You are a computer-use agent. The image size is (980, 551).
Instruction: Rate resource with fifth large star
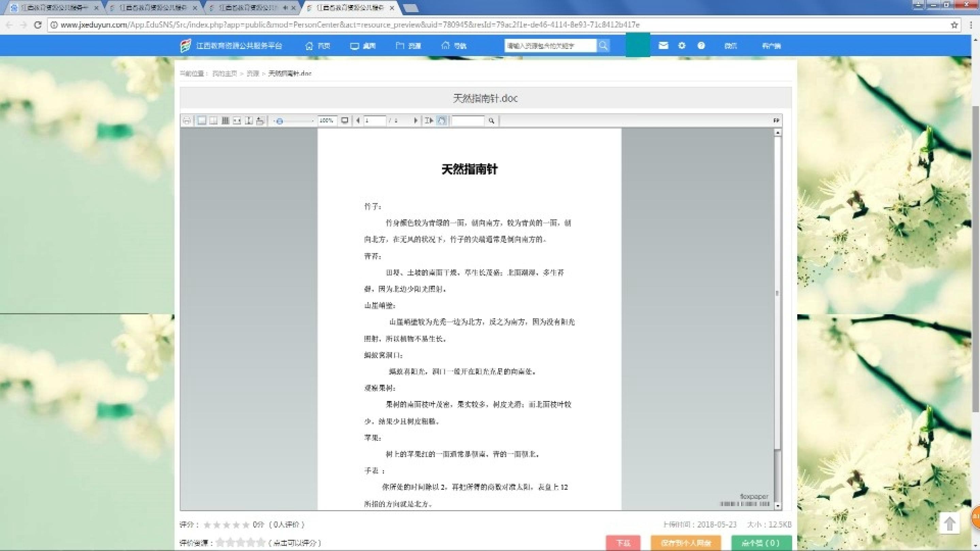(261, 542)
